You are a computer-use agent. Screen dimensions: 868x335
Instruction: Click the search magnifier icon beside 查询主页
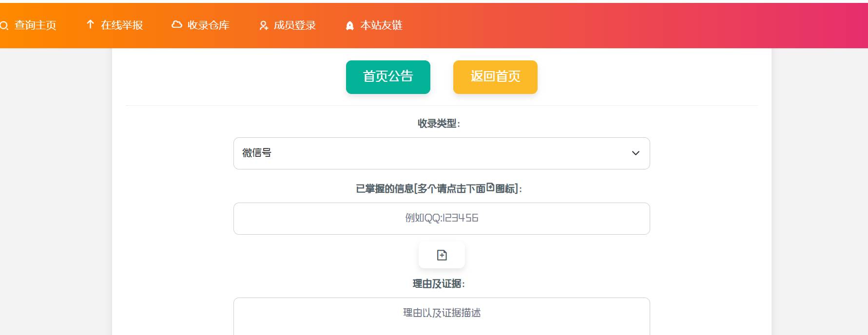tap(4, 25)
